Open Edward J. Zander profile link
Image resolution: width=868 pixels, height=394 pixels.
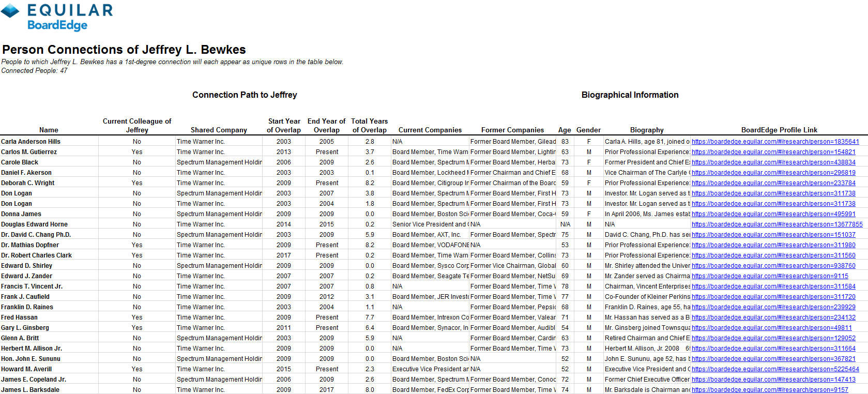click(x=770, y=276)
